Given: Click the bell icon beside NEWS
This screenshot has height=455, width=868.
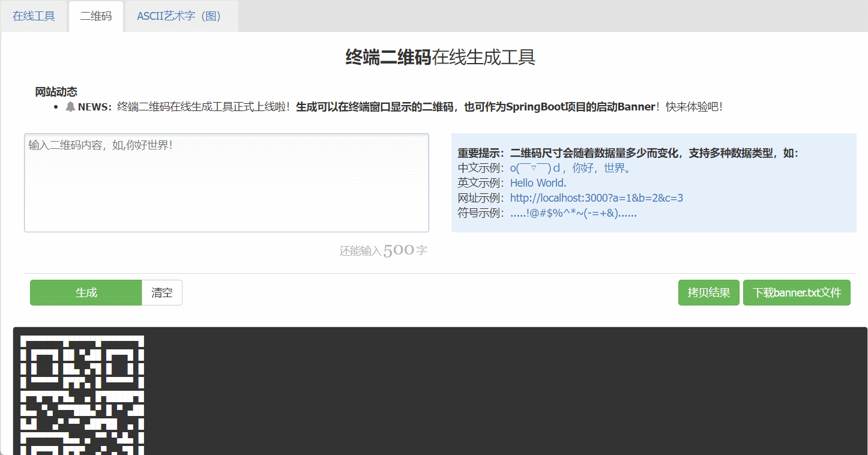Looking at the screenshot, I should coord(71,107).
